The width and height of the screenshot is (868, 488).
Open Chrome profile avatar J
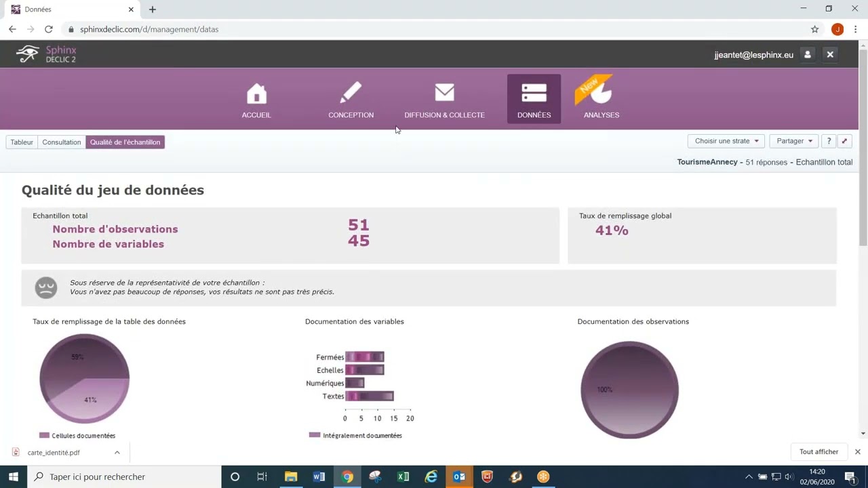[837, 29]
